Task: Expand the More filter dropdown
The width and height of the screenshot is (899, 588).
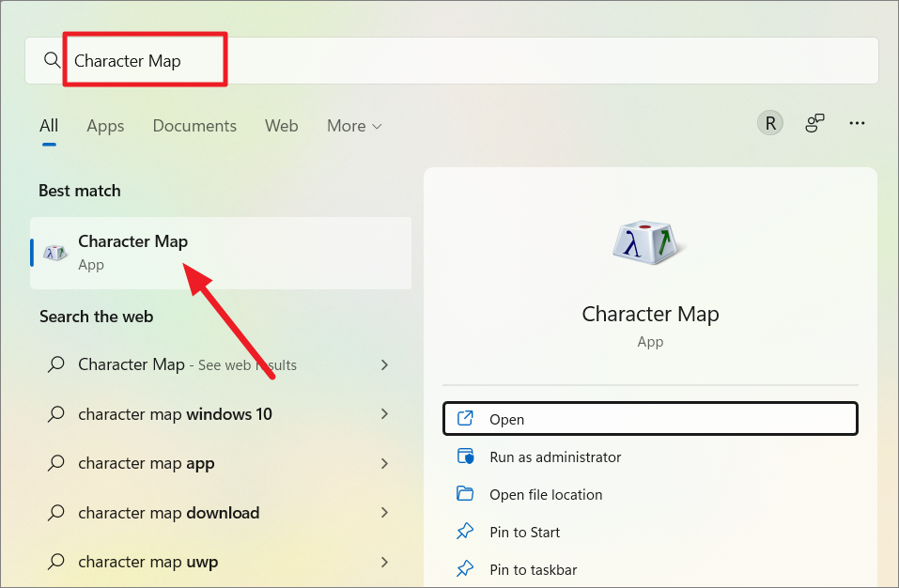Action: (x=354, y=126)
